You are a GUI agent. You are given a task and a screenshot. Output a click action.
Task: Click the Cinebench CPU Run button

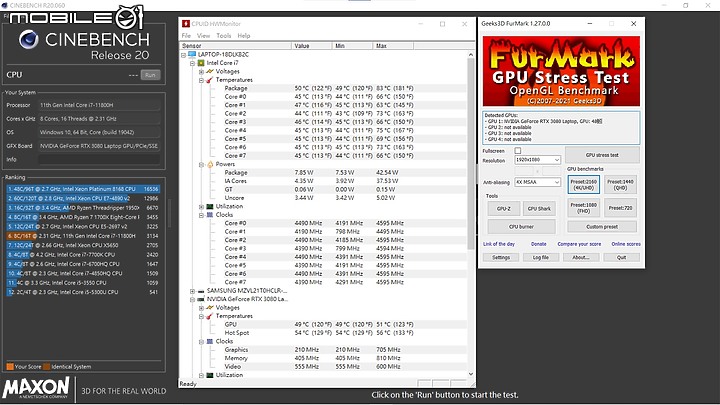(x=150, y=75)
